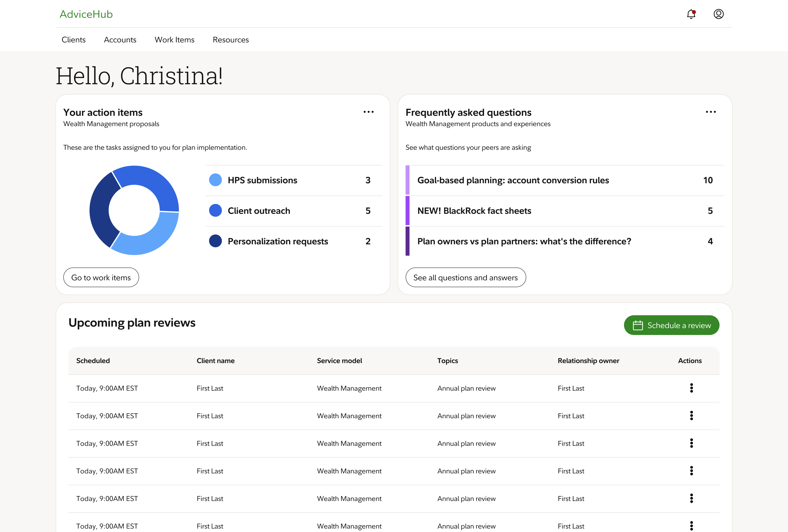Image resolution: width=788 pixels, height=532 pixels.
Task: Click the AdviceHub logo
Action: pos(86,14)
